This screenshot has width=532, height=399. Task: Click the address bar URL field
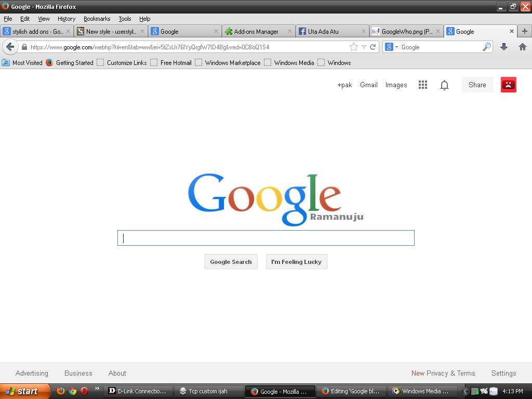pos(188,47)
